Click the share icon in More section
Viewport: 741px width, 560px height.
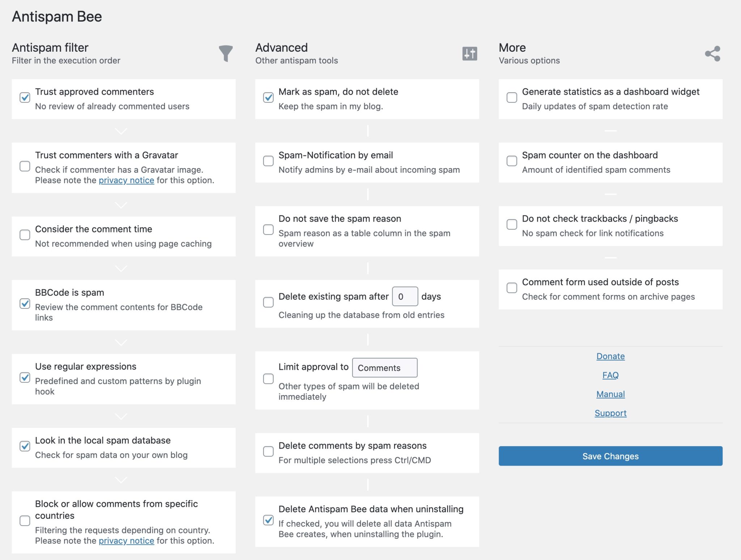point(712,54)
